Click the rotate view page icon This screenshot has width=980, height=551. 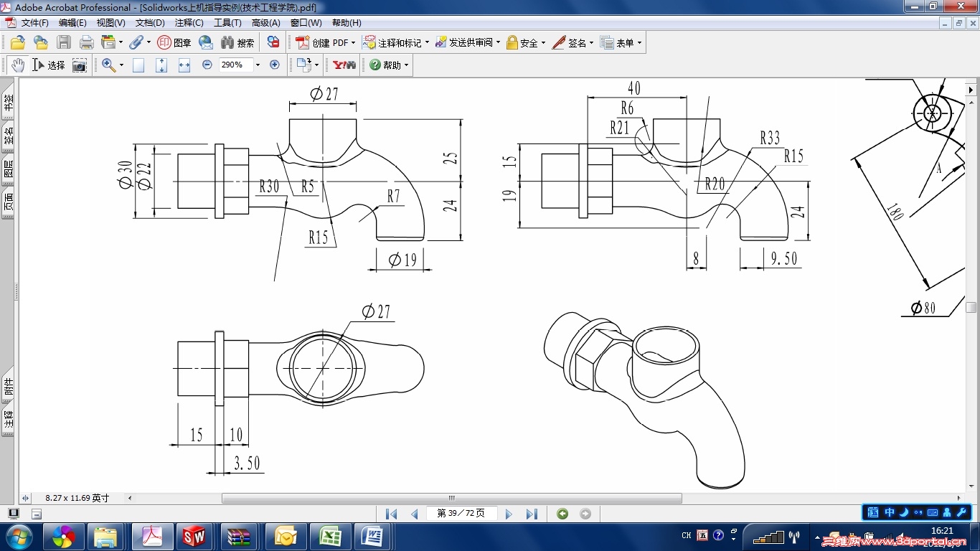pyautogui.click(x=303, y=65)
